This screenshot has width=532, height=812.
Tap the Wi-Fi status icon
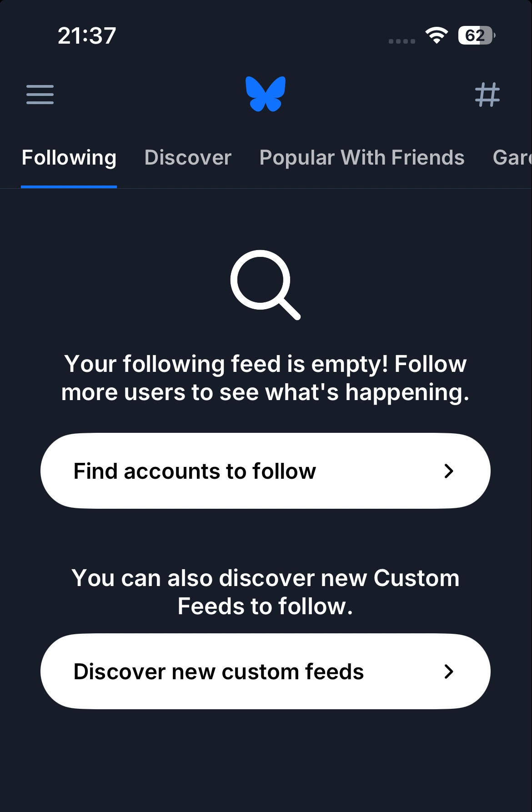click(x=437, y=35)
